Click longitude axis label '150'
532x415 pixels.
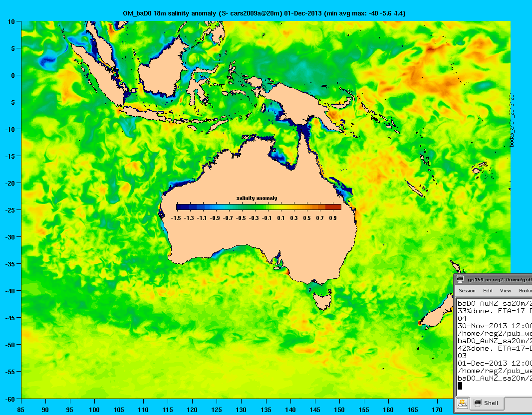pyautogui.click(x=339, y=410)
